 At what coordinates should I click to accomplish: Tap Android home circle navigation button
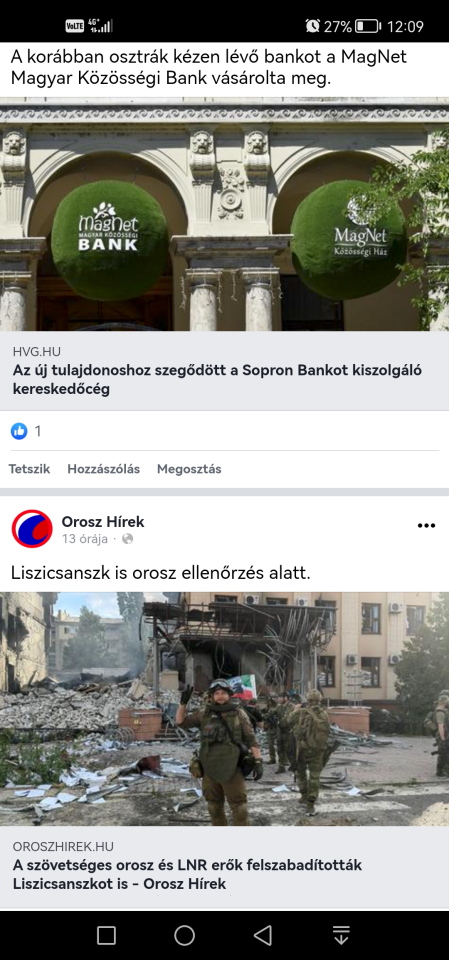(x=184, y=935)
